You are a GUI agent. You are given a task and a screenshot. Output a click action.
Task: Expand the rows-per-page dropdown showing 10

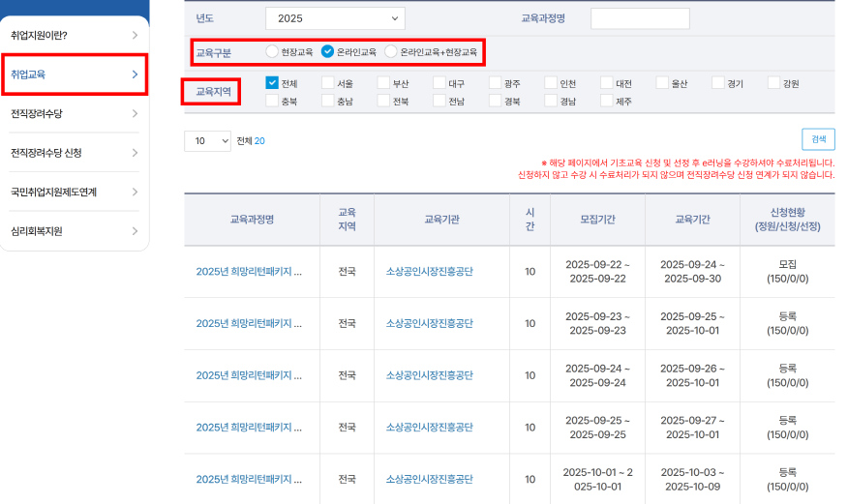pos(207,141)
